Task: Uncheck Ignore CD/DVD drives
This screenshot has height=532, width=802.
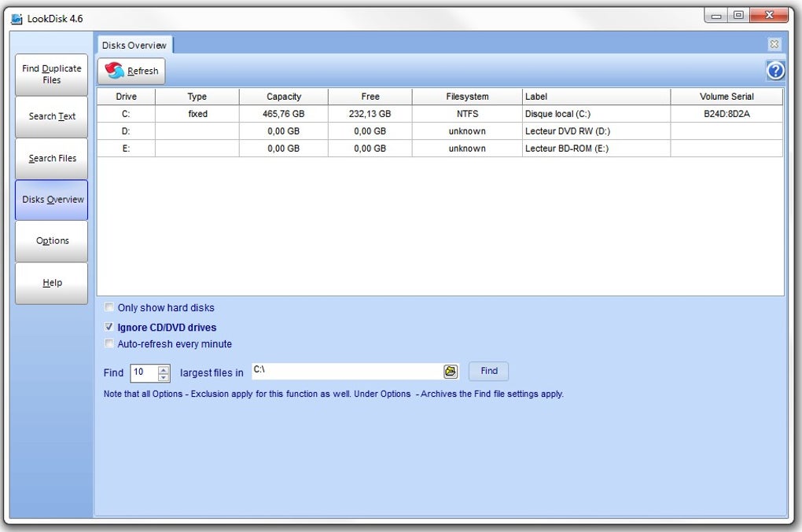Action: (109, 327)
